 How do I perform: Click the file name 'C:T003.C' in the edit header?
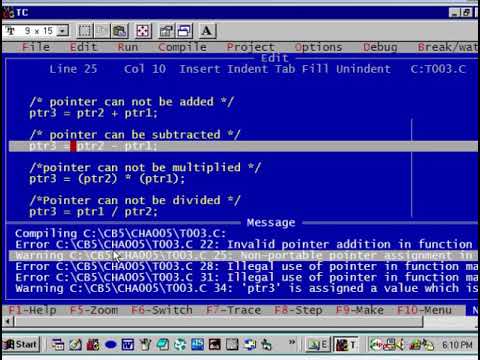438,69
